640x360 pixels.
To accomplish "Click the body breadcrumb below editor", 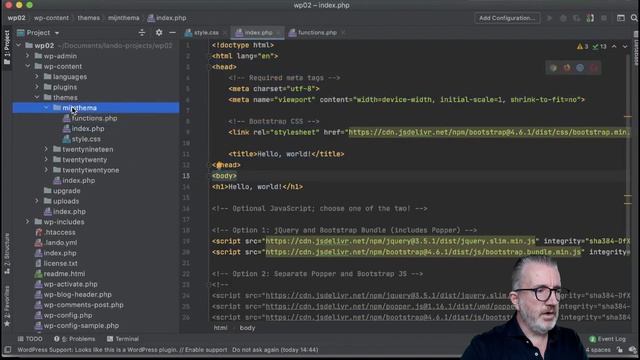I will [x=247, y=328].
